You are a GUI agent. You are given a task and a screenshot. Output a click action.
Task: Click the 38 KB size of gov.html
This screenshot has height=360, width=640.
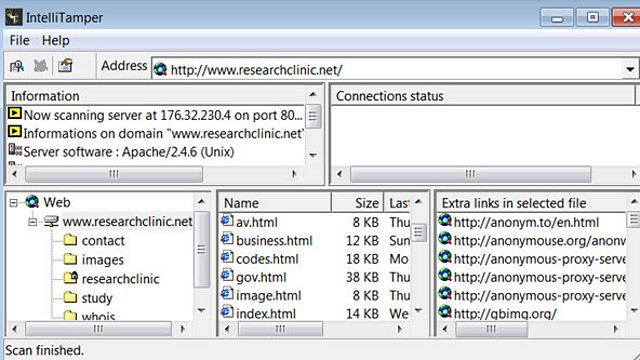point(362,277)
